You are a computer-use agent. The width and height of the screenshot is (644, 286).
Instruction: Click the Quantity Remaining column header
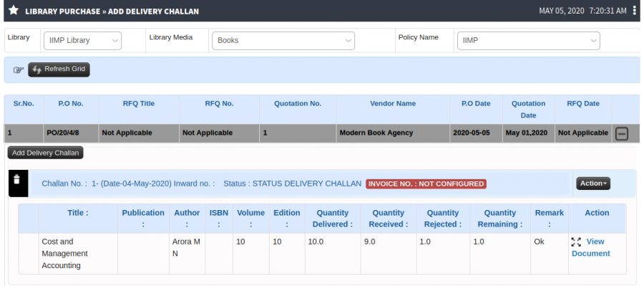(500, 219)
